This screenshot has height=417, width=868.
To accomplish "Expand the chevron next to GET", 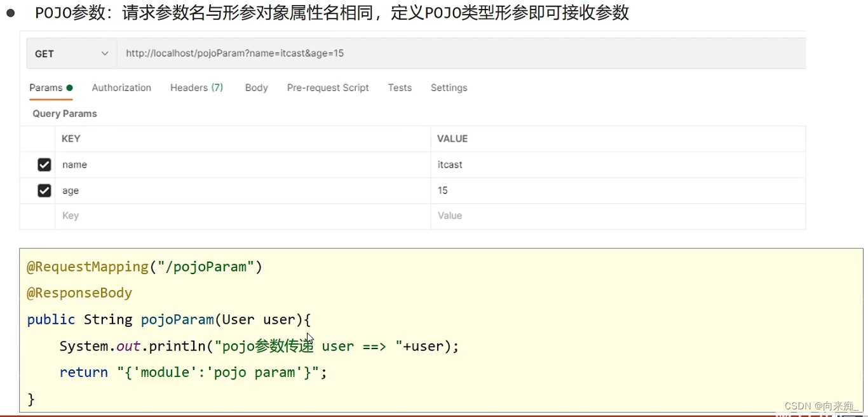I will tap(105, 53).
